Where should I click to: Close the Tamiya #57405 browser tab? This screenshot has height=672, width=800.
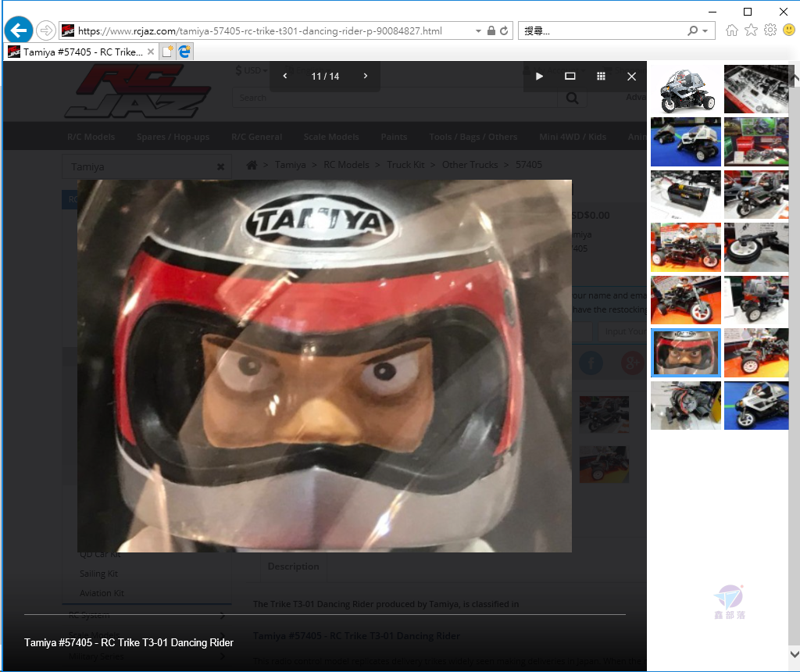coord(151,52)
